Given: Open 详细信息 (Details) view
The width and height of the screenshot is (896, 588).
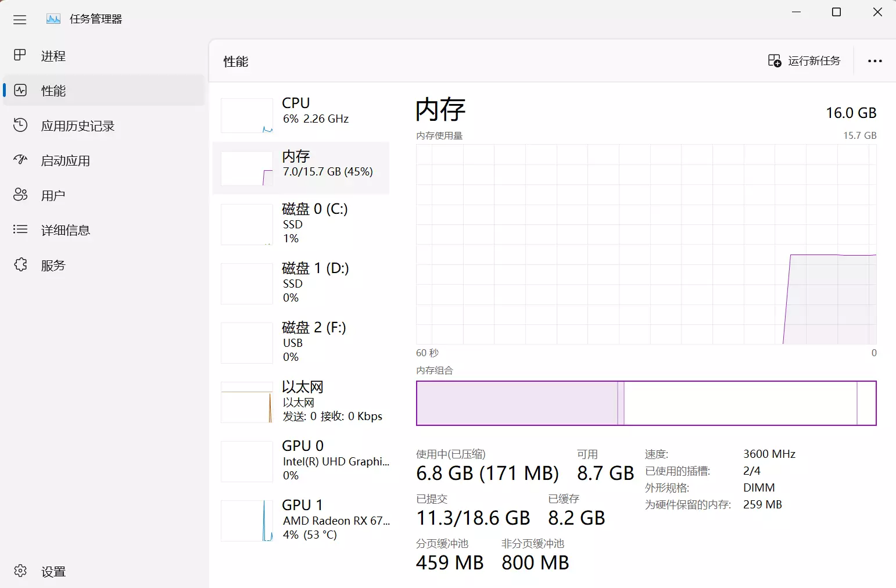Looking at the screenshot, I should (66, 230).
